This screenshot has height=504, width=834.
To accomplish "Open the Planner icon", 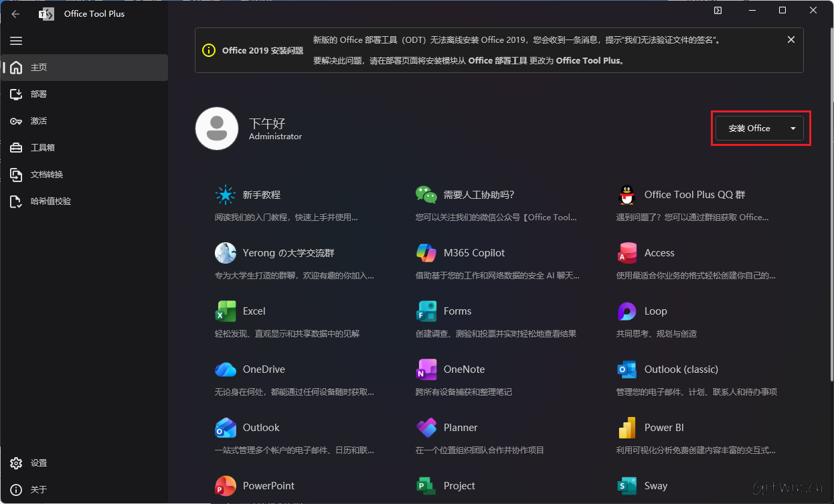I will click(x=426, y=428).
